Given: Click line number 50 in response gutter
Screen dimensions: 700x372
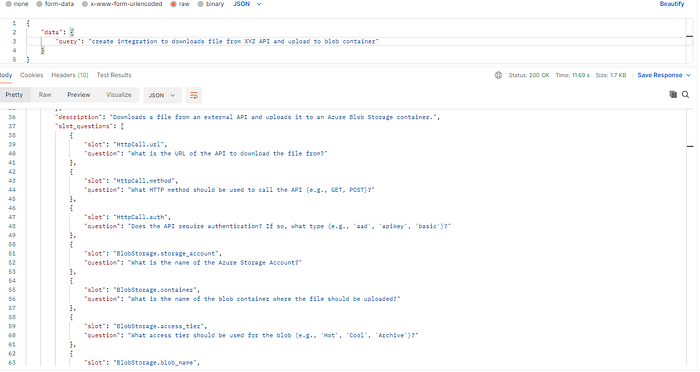Looking at the screenshot, I should [x=12, y=244].
